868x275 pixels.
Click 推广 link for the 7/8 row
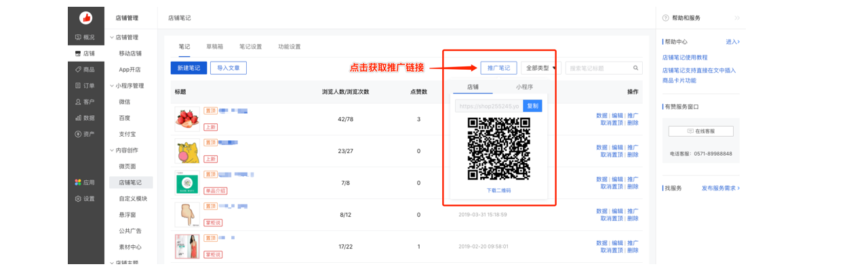coord(633,179)
